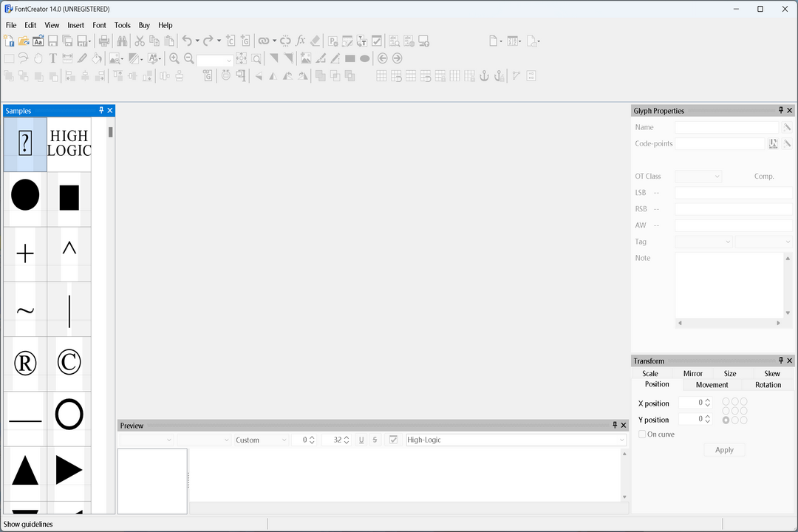Click the Eraser icon in the toolbar
This screenshot has height=532, width=798.
coord(316,41)
